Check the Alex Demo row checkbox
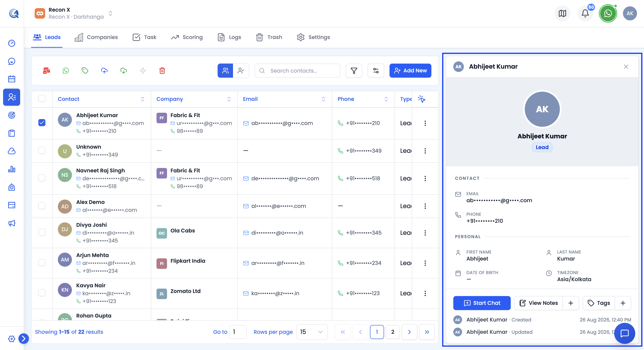This screenshot has width=644, height=350. pyautogui.click(x=42, y=206)
